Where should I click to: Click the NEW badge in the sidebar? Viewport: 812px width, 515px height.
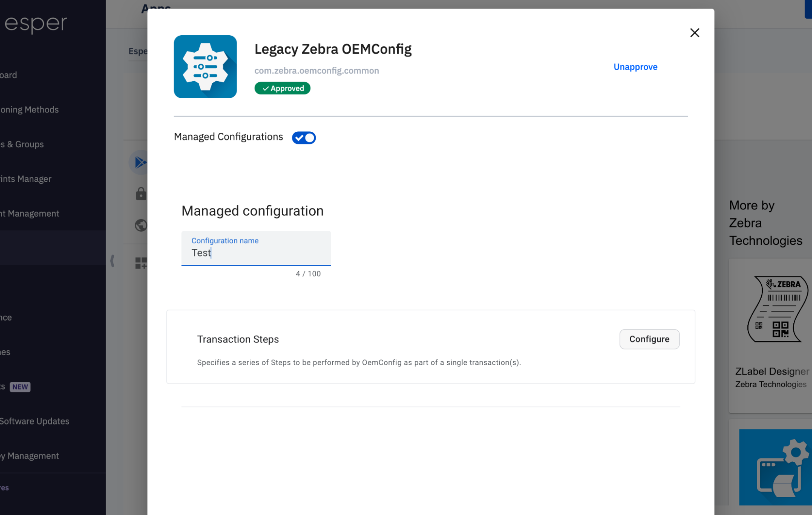pyautogui.click(x=19, y=387)
